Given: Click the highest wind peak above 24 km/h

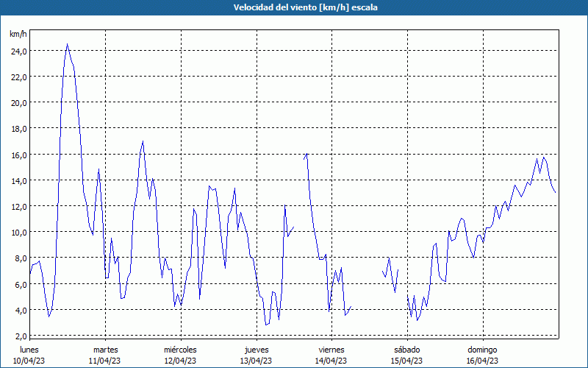Looking at the screenshot, I should click(67, 44).
